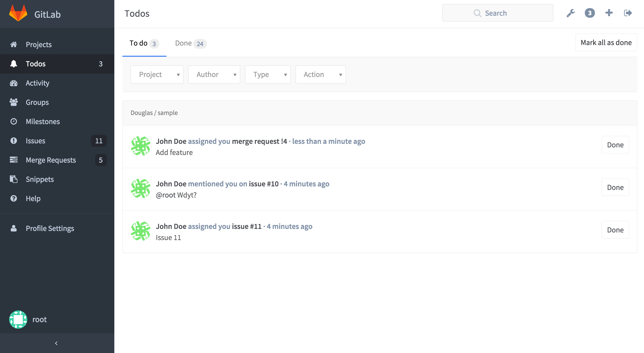
Task: Mark the issue #11 todo as Done
Action: (615, 230)
